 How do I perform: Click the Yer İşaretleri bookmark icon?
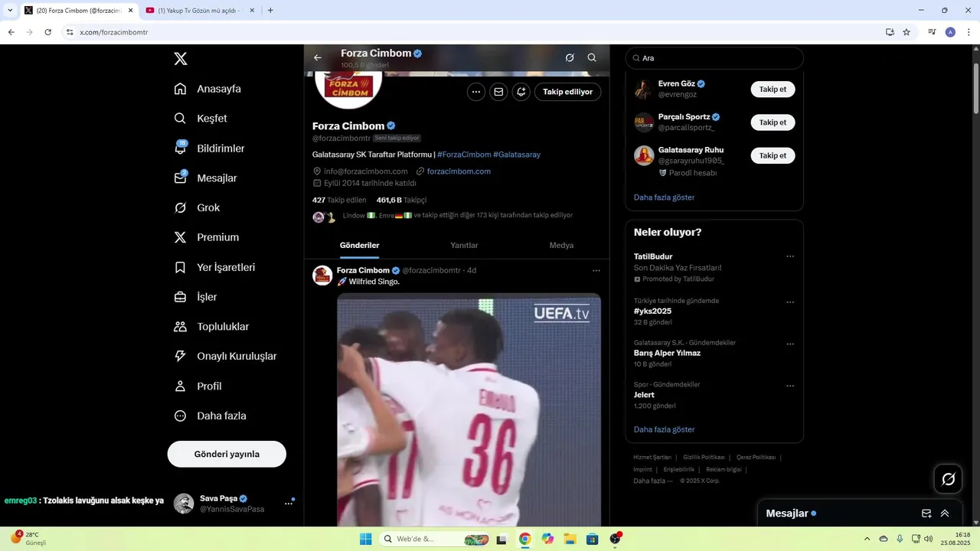(x=180, y=267)
